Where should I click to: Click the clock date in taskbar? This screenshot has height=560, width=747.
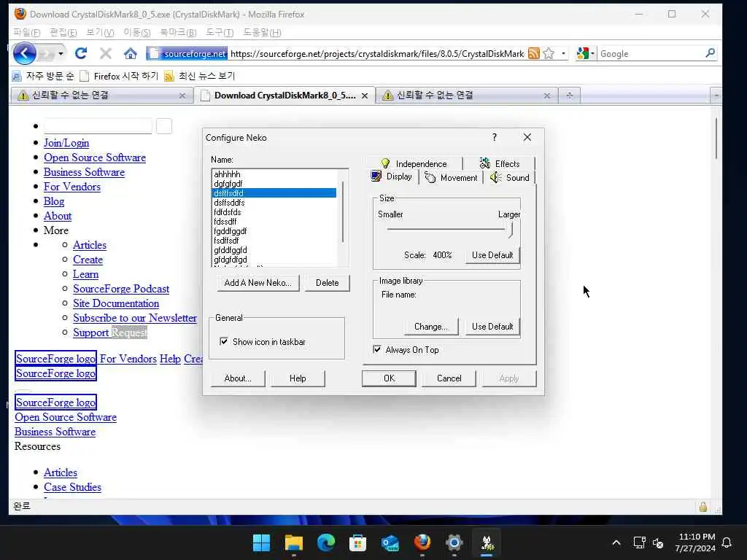pos(695,542)
